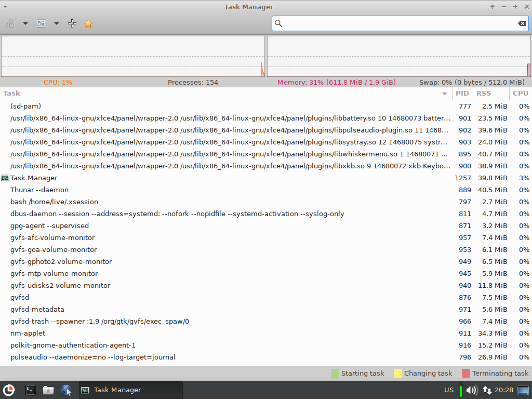Open the whisker applications menu icon
Viewport: 532px width, 399px height.
coord(8,390)
